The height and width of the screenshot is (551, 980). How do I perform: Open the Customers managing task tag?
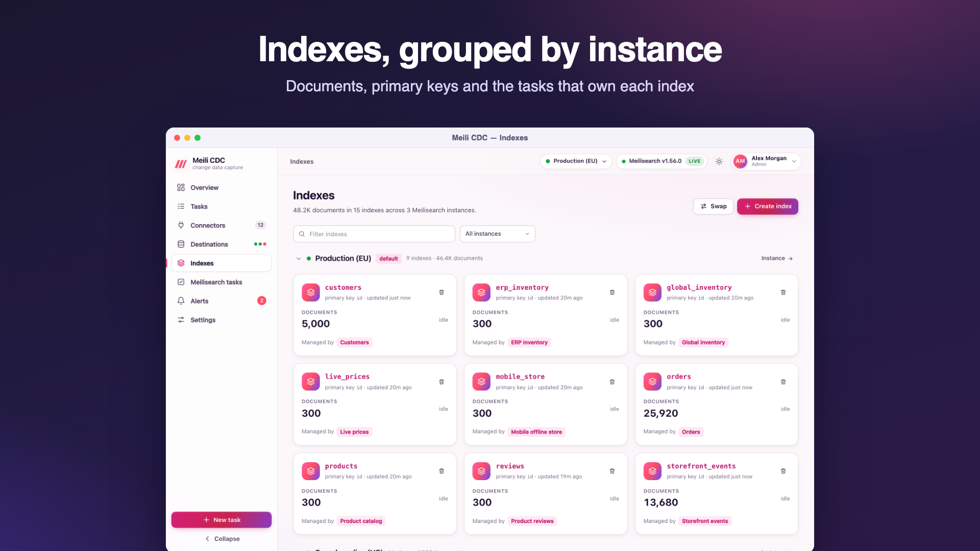point(354,342)
